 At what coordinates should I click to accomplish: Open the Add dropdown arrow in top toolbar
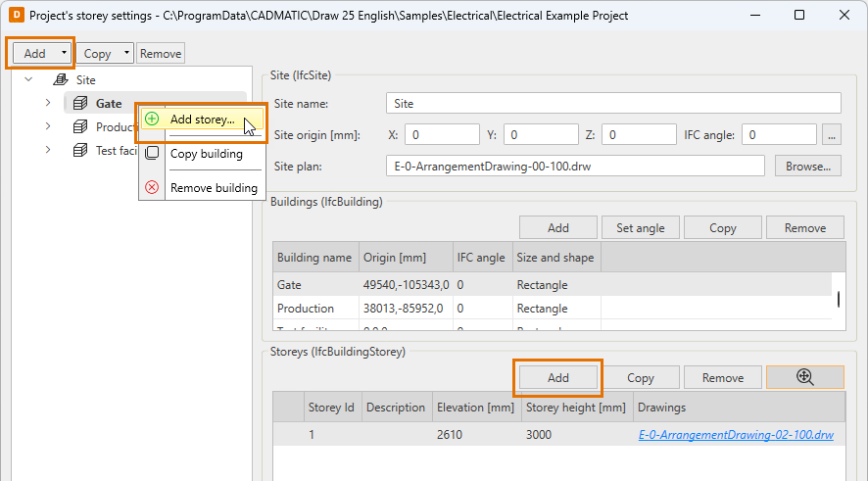click(63, 53)
